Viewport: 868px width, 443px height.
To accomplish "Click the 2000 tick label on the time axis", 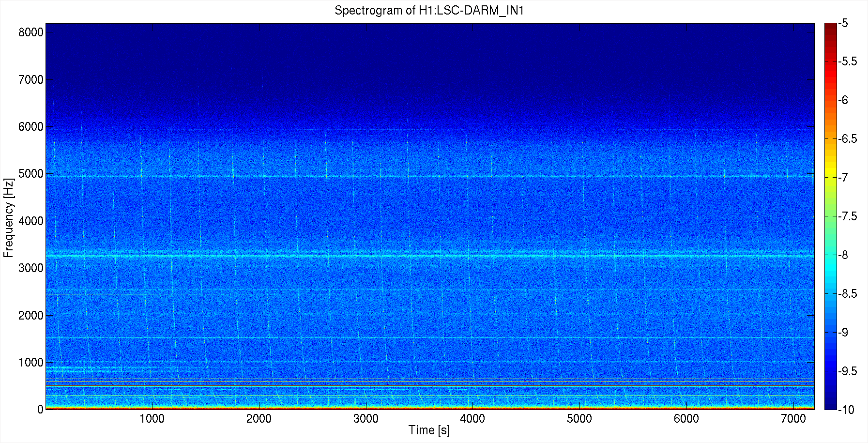I will [259, 419].
